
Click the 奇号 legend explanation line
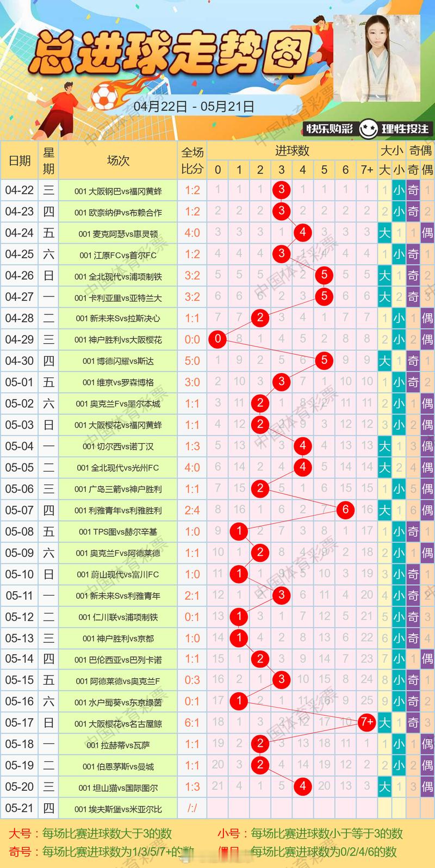click(x=102, y=852)
